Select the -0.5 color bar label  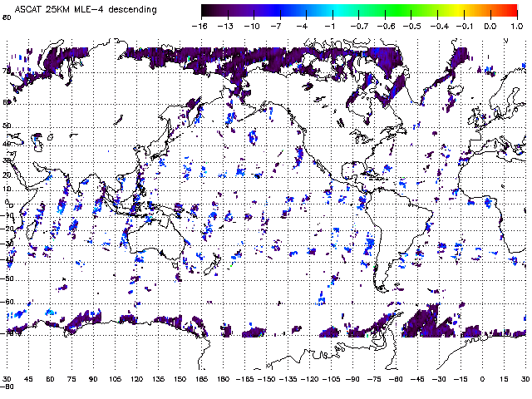pos(411,27)
